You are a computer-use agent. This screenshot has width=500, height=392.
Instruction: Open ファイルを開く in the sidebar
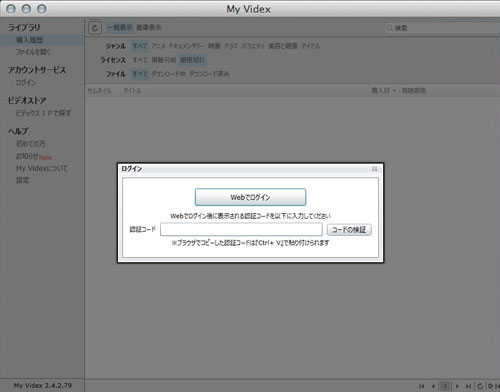33,52
